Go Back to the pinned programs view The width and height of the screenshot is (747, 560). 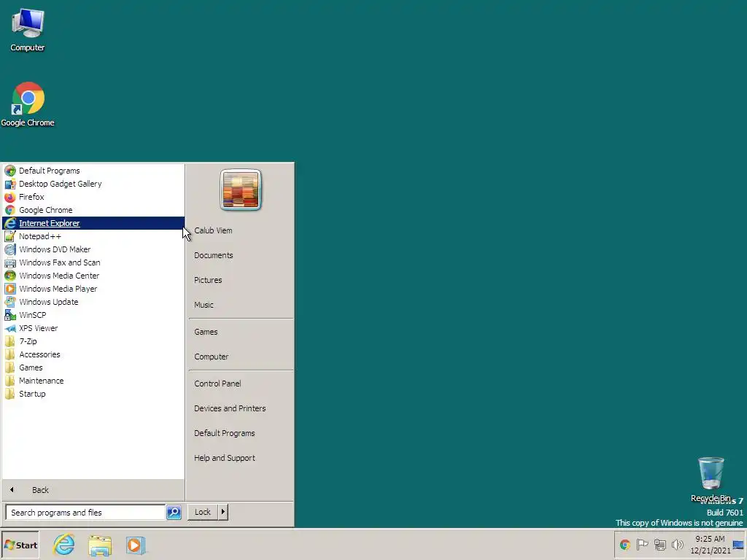[93, 490]
